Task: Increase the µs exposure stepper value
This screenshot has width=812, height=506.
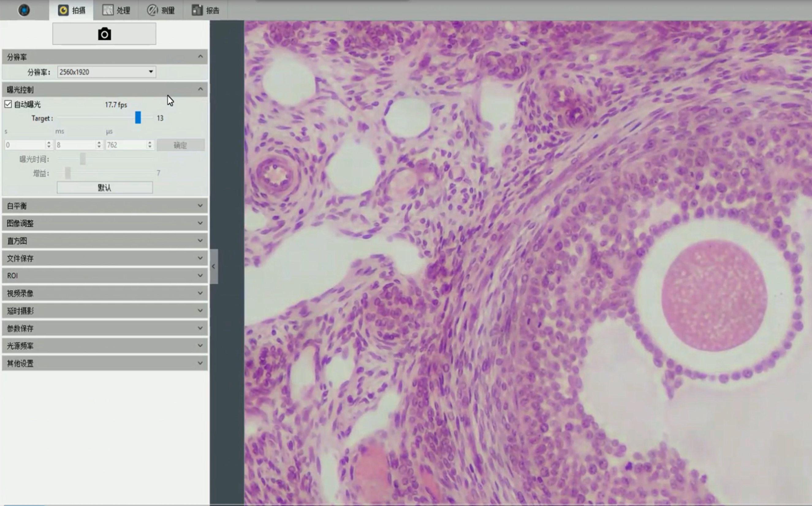Action: coord(150,142)
